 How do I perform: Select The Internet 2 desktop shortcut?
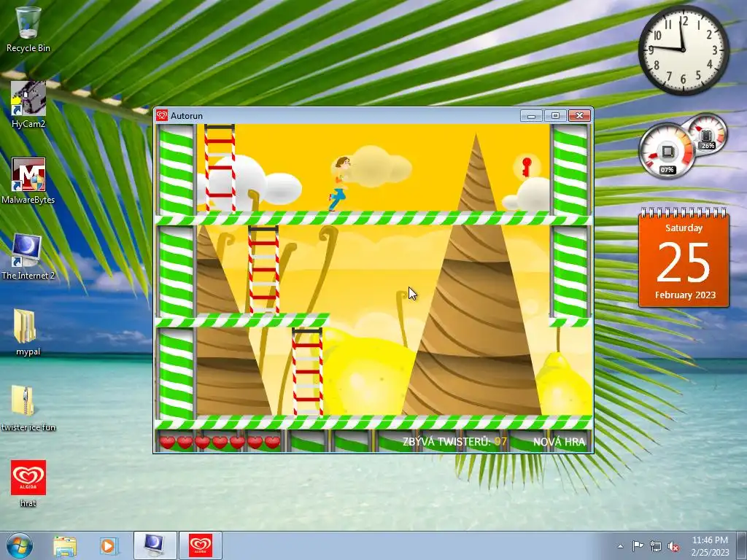pyautogui.click(x=28, y=256)
